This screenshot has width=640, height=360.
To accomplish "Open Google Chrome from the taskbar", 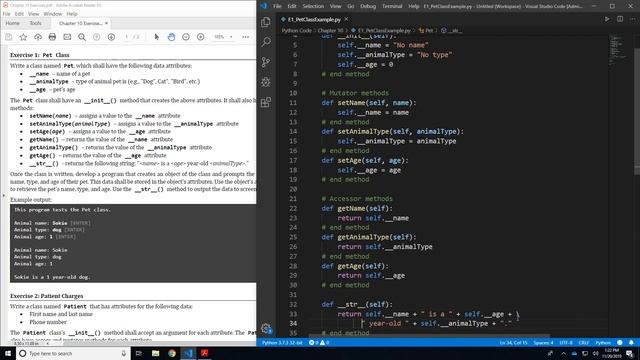I will tap(172, 353).
